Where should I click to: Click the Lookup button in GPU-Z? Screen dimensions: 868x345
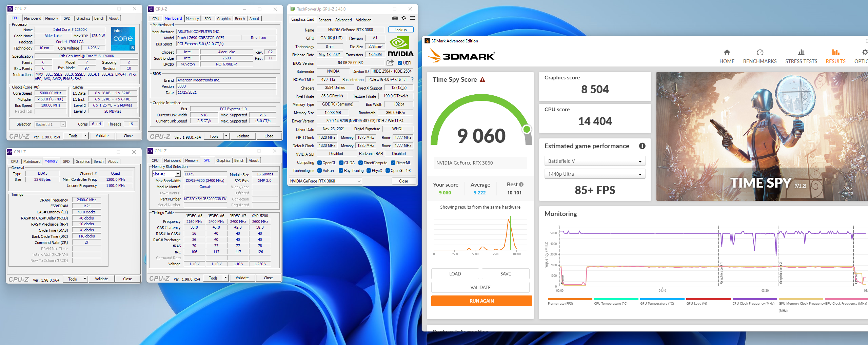point(400,30)
